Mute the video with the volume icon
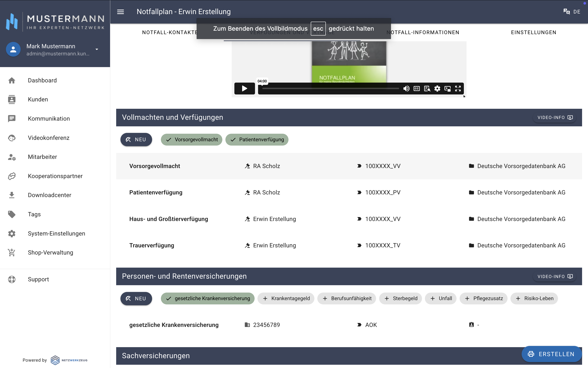 click(x=406, y=89)
